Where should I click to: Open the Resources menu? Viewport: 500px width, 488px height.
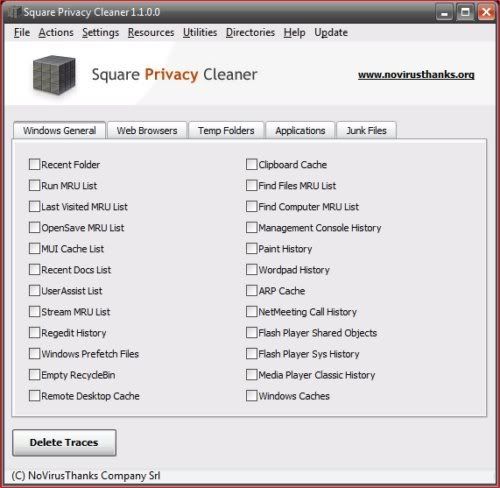coord(151,33)
